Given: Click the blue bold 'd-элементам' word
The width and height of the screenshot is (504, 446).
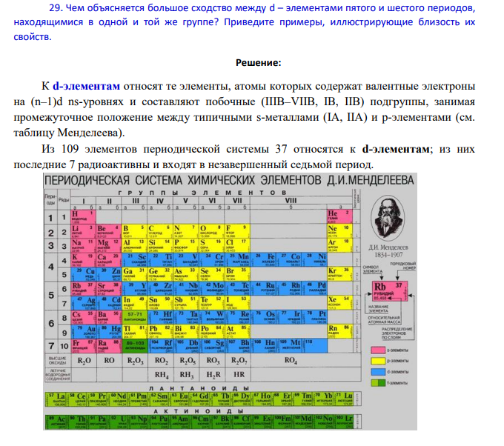Looking at the screenshot, I should coord(86,86).
